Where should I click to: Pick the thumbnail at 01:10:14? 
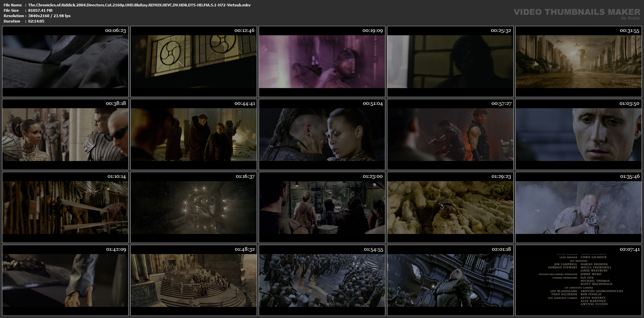(65, 207)
